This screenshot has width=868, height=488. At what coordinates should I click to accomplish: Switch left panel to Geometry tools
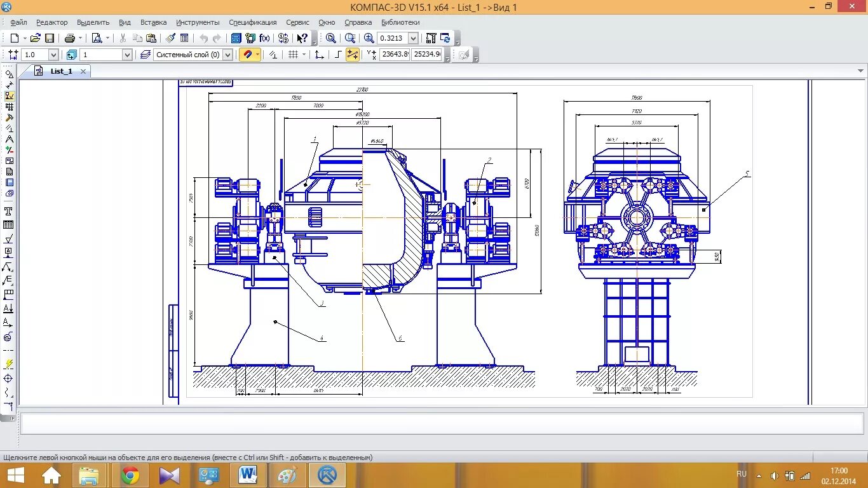(x=9, y=74)
